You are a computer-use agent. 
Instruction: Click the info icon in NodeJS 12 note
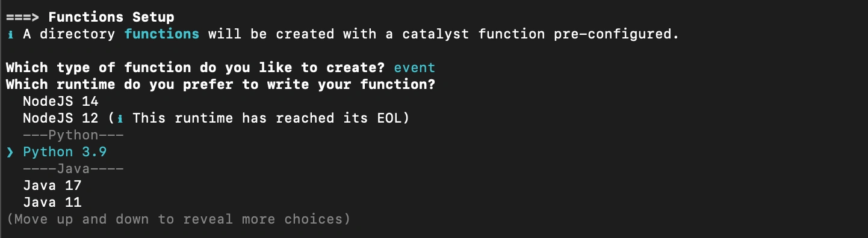point(120,118)
